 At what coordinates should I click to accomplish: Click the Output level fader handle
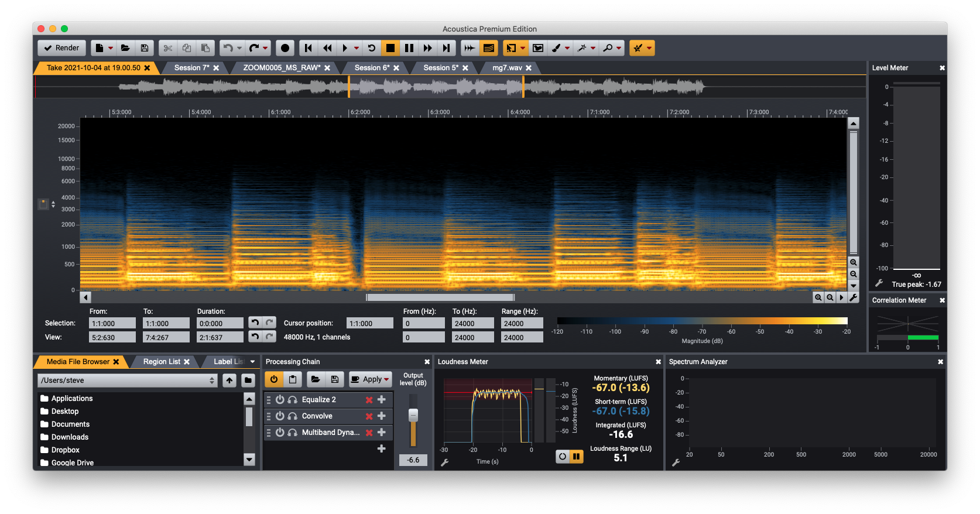click(x=413, y=415)
